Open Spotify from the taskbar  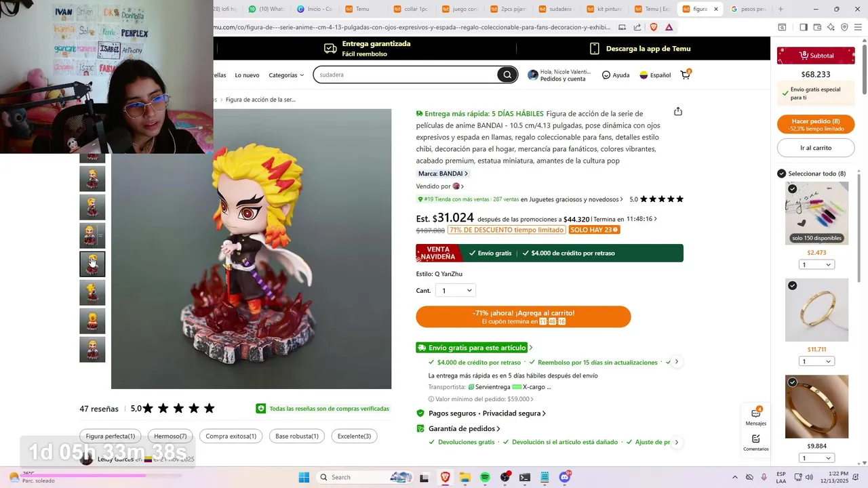pyautogui.click(x=485, y=477)
